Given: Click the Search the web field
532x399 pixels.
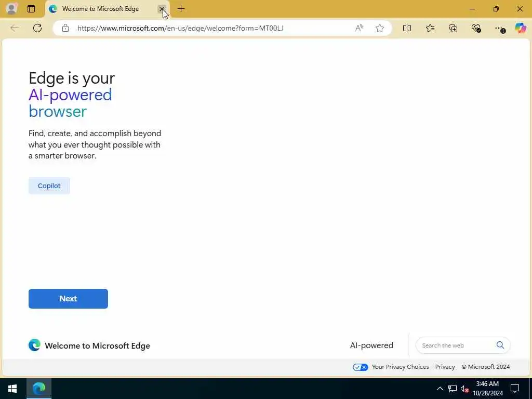Looking at the screenshot, I should pyautogui.click(x=463, y=345).
